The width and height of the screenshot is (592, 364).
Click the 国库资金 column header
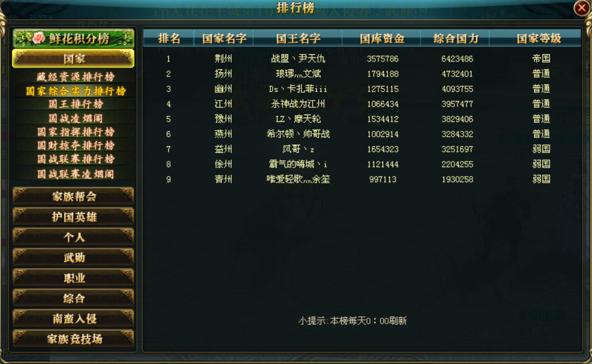382,39
